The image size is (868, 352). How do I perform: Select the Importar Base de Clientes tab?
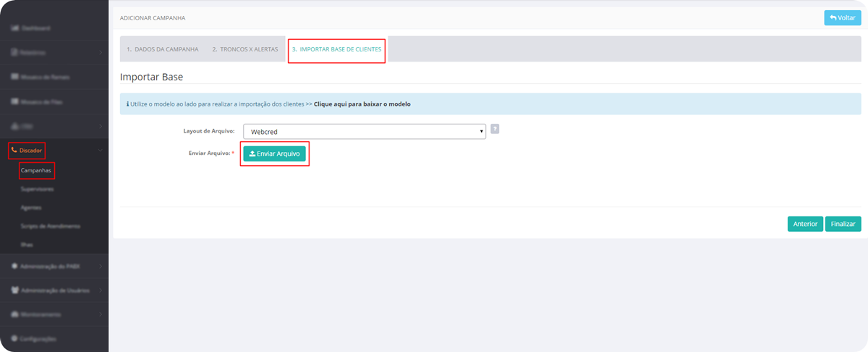point(336,49)
